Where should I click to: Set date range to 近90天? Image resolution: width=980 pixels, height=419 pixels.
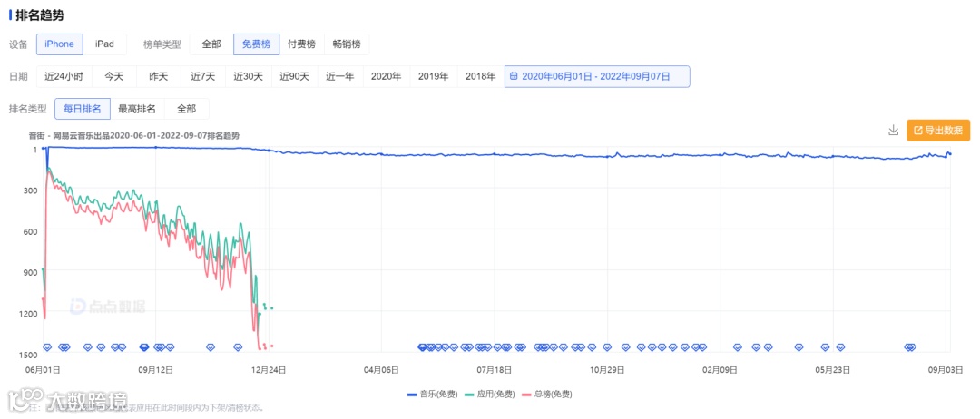(x=294, y=77)
